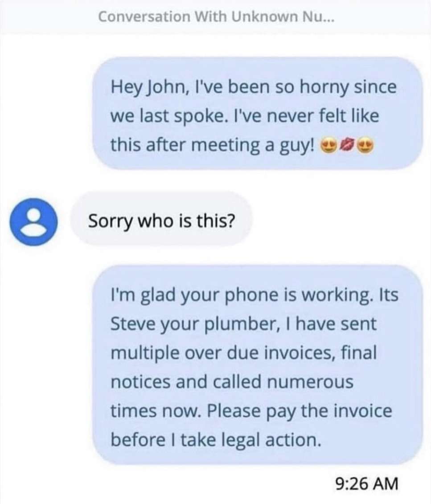The height and width of the screenshot is (504, 431).
Task: Click 'we last spoke' text line
Action: tap(167, 116)
